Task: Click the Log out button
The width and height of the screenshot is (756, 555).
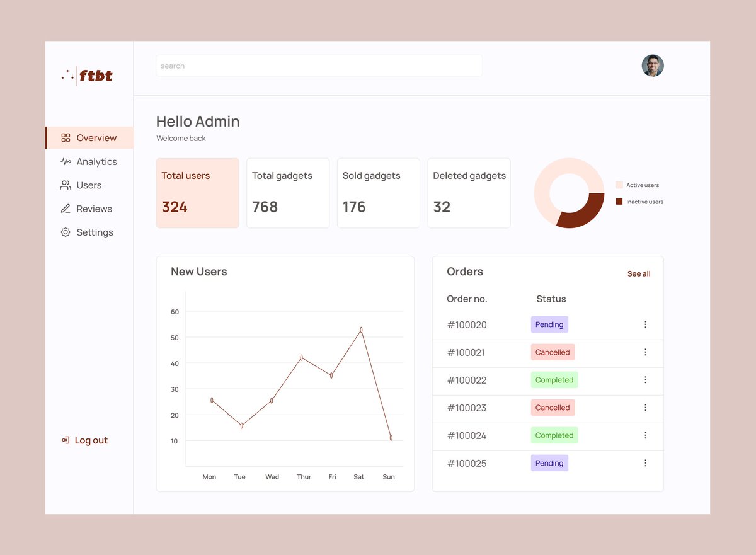Action: coord(84,440)
